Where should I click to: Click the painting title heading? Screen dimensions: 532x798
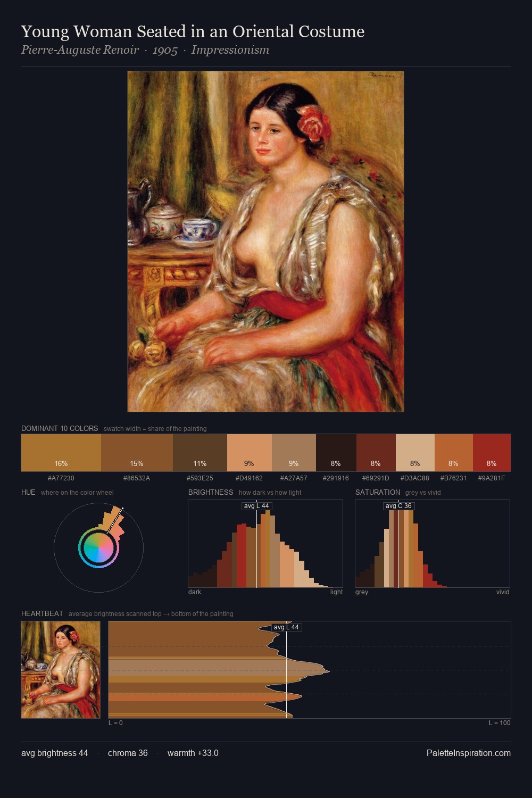[x=193, y=31]
